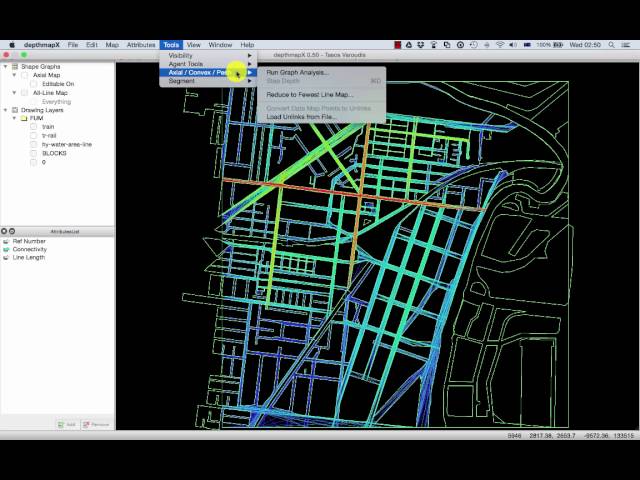Expand the Visibility submenu arrow
The height and width of the screenshot is (480, 640).
(x=250, y=56)
